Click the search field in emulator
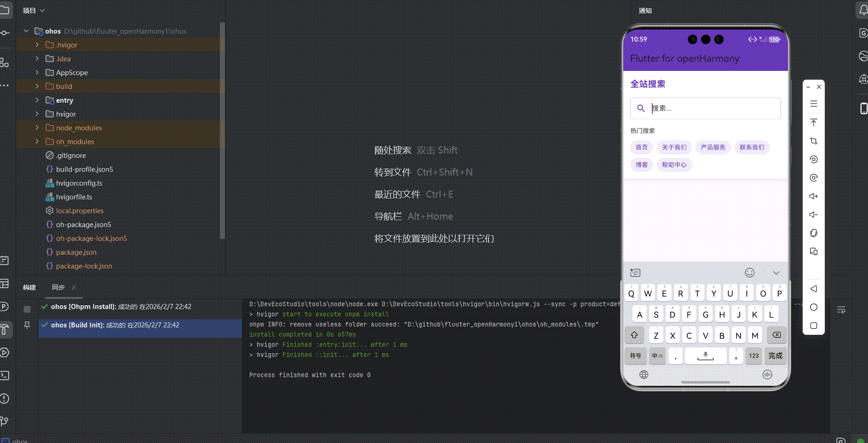The image size is (868, 443). point(705,108)
